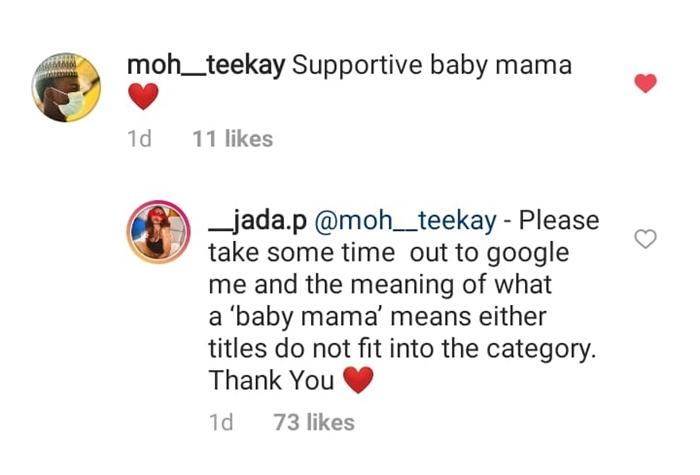The image size is (700, 475).
Task: Click the 1d timestamp under _jada.p's reply
Action: click(220, 422)
